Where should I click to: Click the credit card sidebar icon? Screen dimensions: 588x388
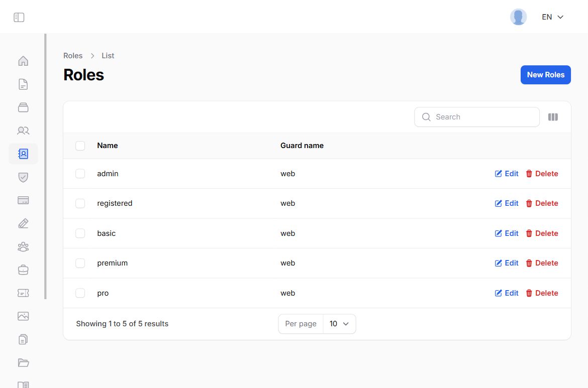tap(23, 200)
